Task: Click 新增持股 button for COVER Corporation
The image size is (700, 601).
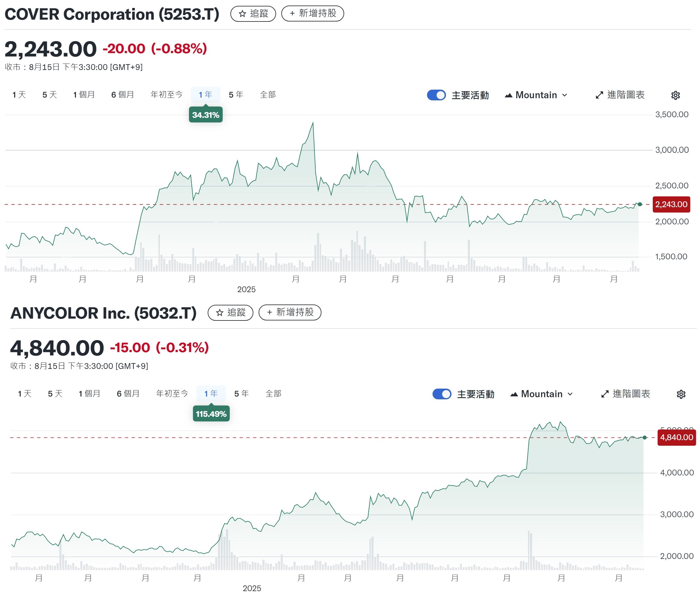Action: (313, 14)
